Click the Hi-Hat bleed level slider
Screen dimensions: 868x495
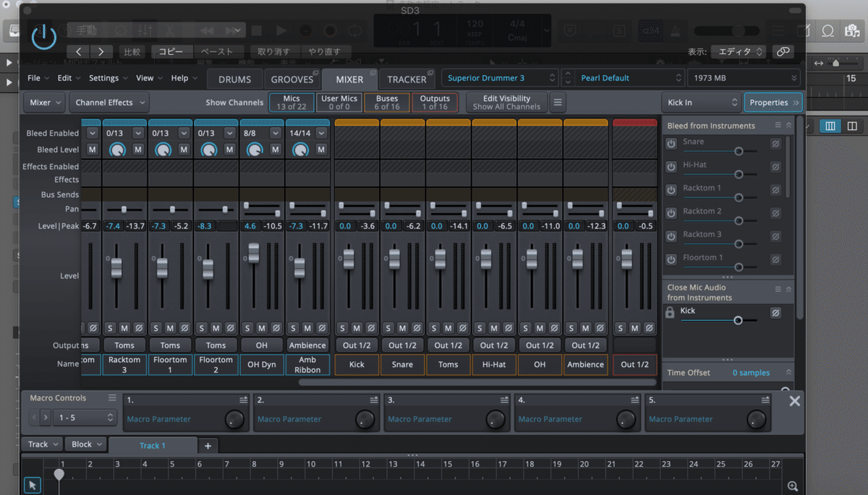click(738, 173)
